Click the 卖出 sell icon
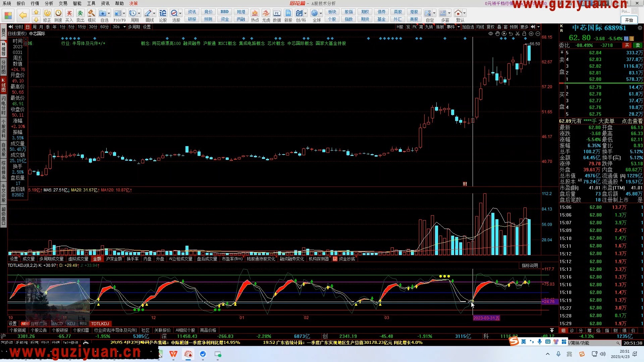This screenshot has width=644, height=362. pyautogui.click(x=80, y=13)
